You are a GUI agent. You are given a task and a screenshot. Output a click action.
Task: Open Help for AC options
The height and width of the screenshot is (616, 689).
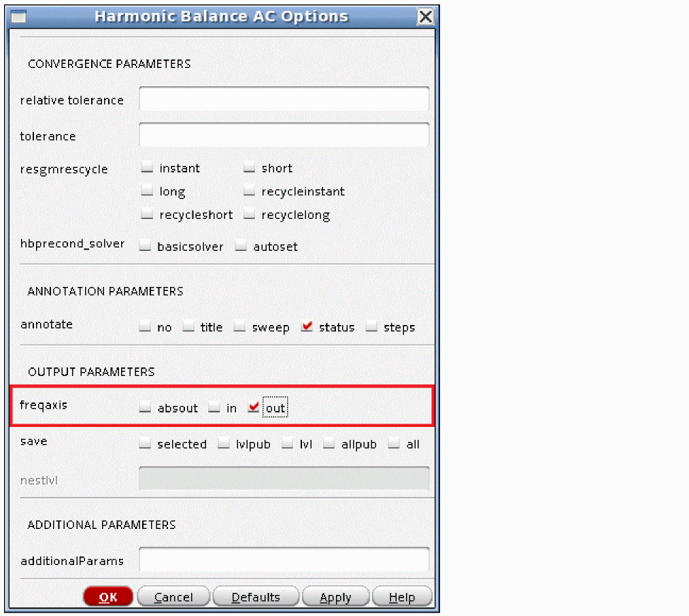coord(402,597)
